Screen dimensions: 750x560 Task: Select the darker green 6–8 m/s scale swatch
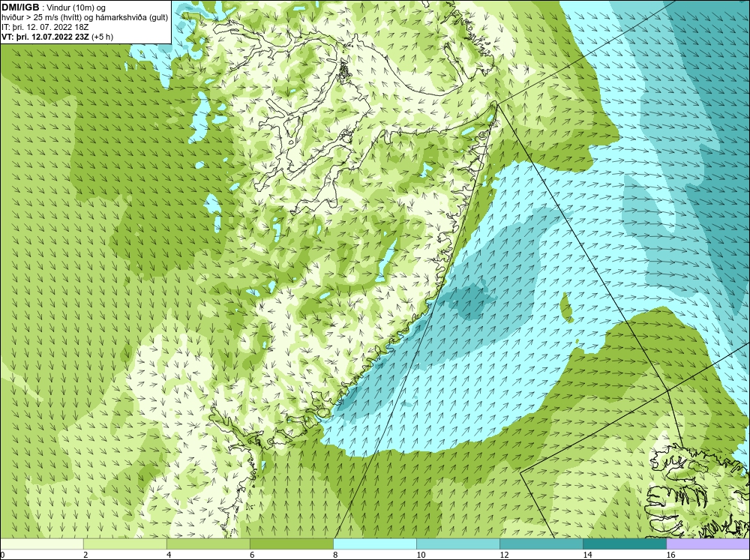[292, 544]
